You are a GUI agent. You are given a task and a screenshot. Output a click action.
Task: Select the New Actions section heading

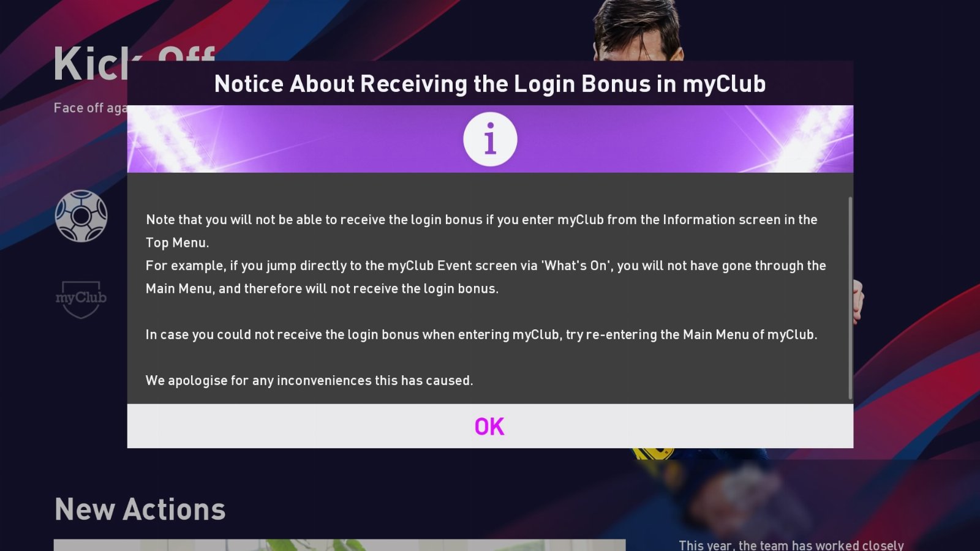click(140, 509)
